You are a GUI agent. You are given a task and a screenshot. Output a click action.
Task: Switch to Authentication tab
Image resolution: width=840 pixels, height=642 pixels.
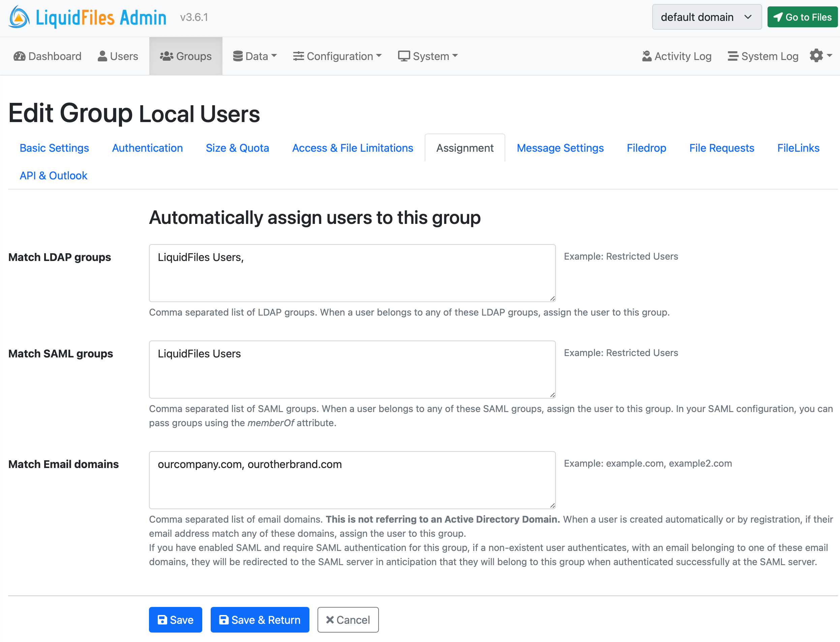point(147,148)
